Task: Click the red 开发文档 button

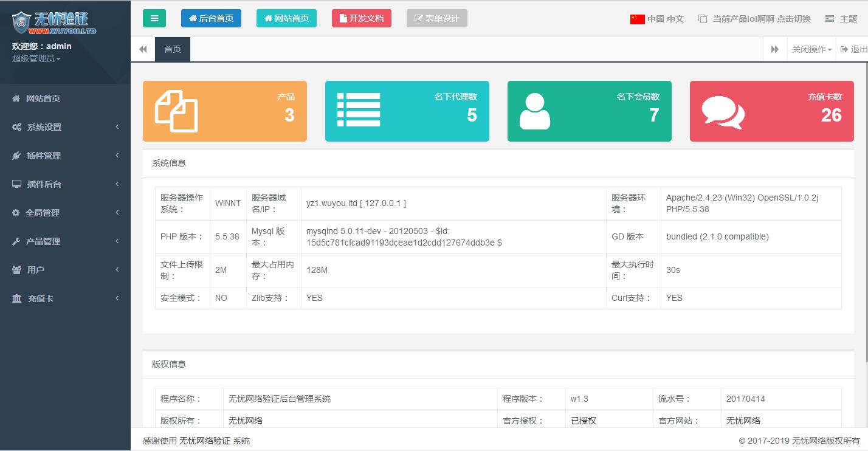Action: [362, 18]
